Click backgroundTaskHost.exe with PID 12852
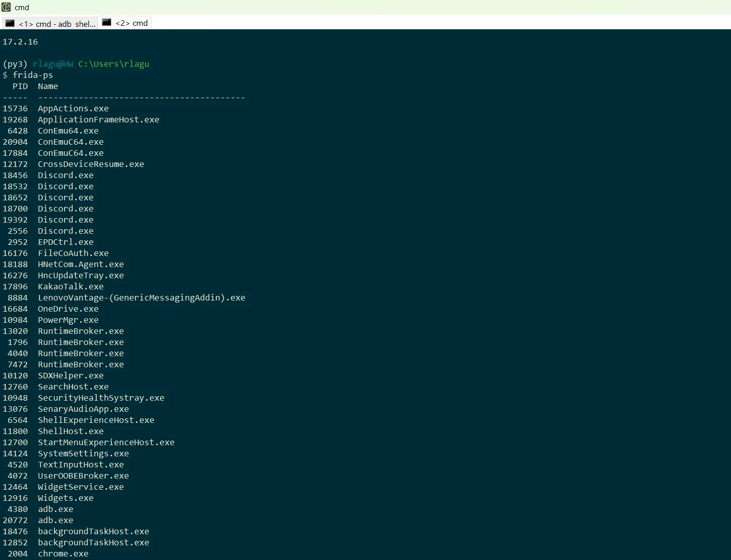This screenshot has height=560, width=731. pos(94,542)
